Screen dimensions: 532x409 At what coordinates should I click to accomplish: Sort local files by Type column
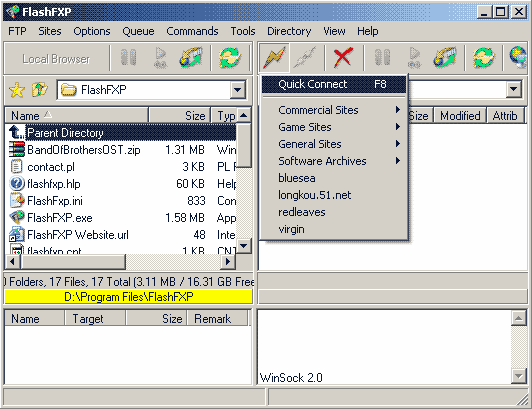tap(224, 115)
